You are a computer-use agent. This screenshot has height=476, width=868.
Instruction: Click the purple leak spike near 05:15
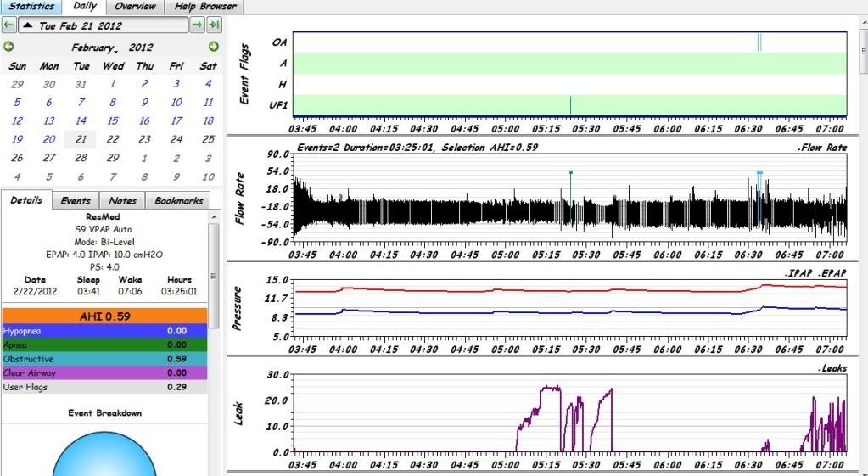551,389
